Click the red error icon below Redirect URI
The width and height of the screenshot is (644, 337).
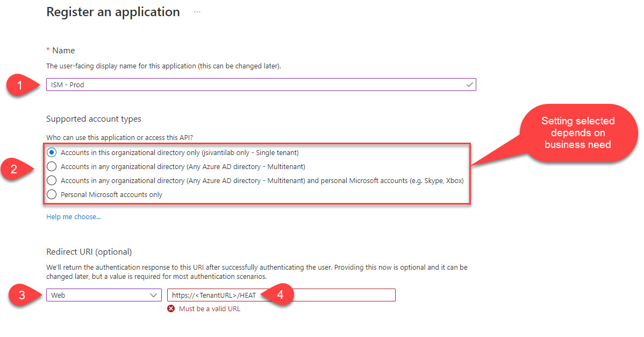coord(170,308)
